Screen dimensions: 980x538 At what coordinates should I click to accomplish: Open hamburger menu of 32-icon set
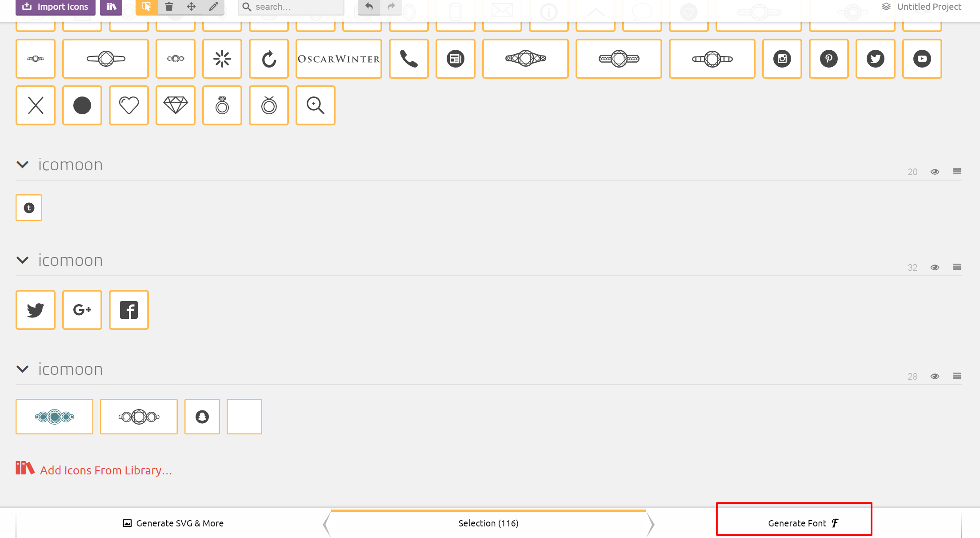coord(957,267)
